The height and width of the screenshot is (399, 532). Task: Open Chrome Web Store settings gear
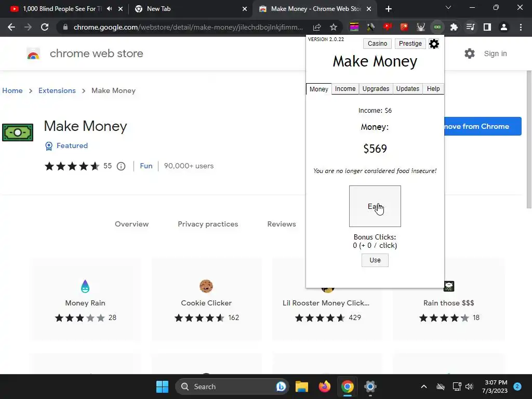(469, 54)
